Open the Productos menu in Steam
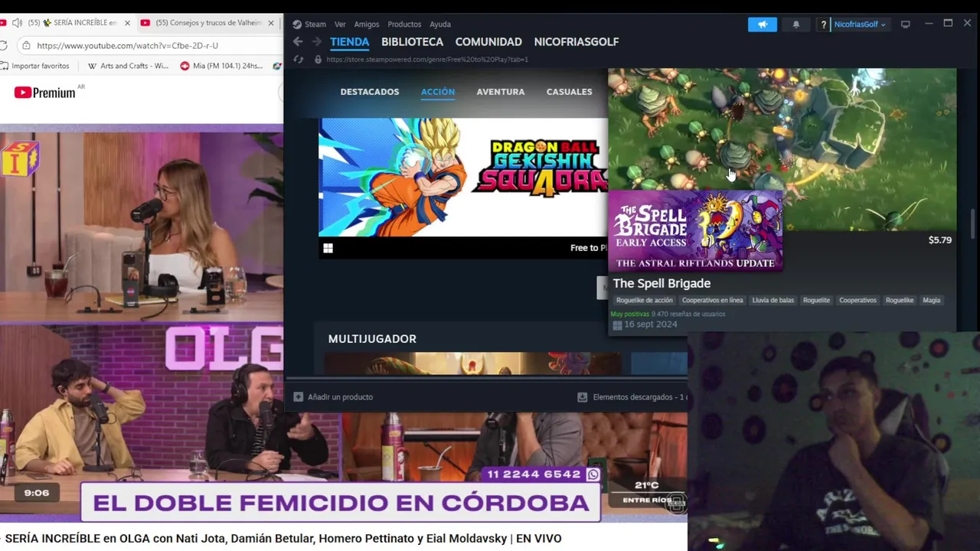This screenshot has height=551, width=980. click(x=404, y=24)
